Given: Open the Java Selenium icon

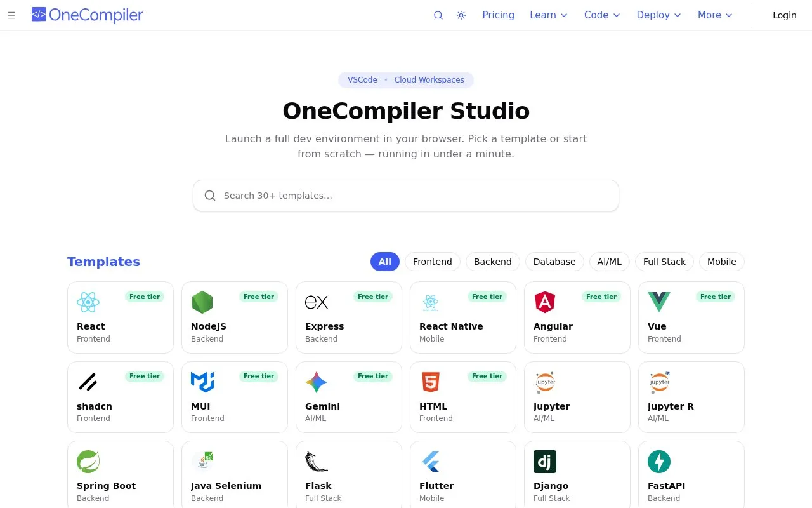Looking at the screenshot, I should tap(202, 462).
